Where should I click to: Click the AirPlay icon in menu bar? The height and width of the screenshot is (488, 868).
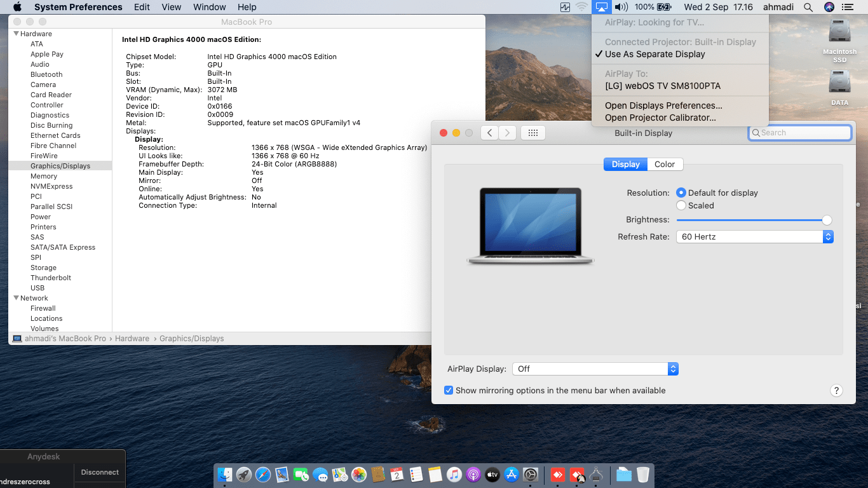[601, 7]
